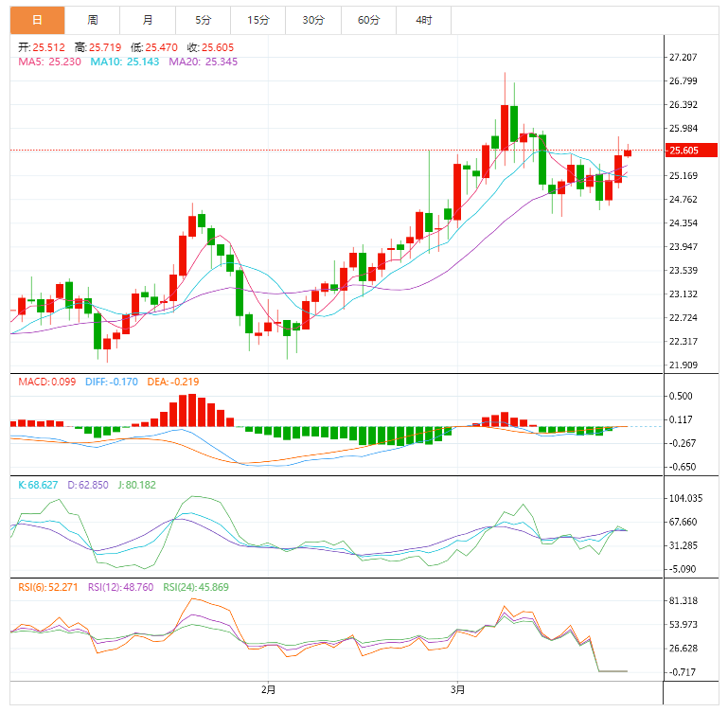The width and height of the screenshot is (728, 712).
Task: Click the 低:25.470 low price value
Action: tap(154, 47)
